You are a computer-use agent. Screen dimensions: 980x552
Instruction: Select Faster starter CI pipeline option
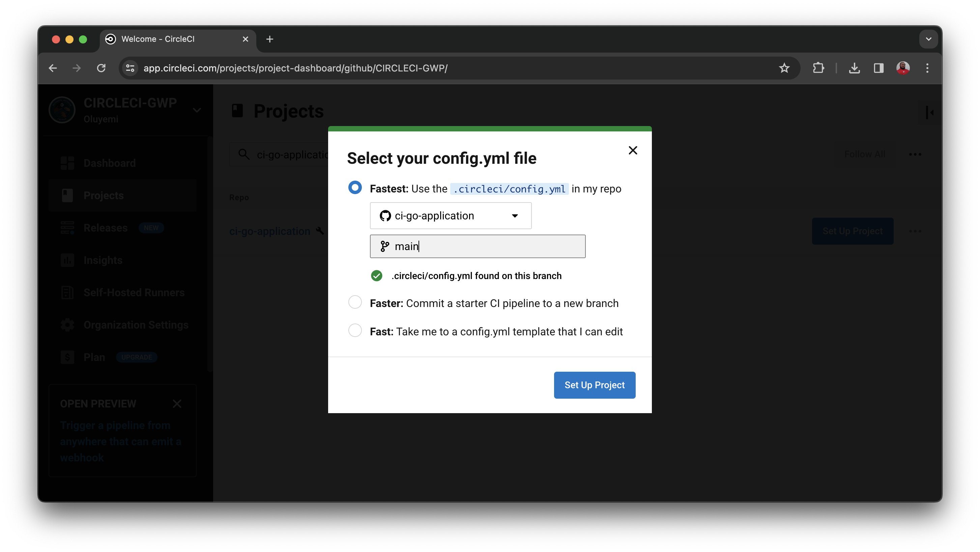[x=355, y=302]
